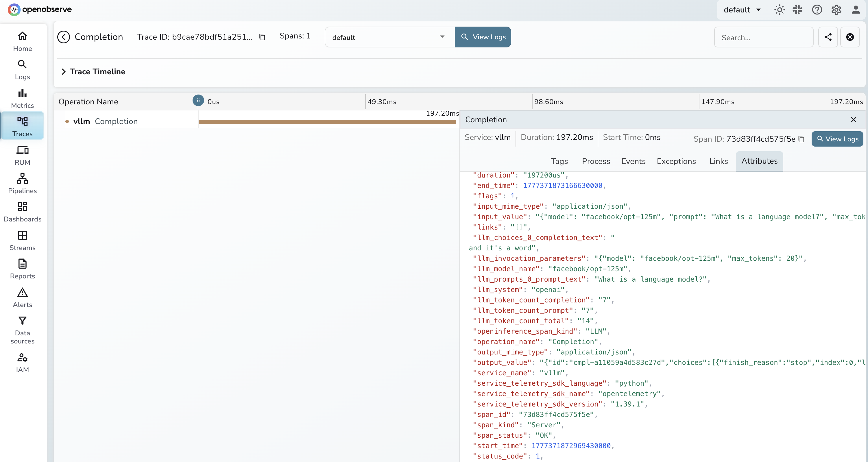
Task: Open Alerts from the sidebar
Action: click(x=22, y=297)
